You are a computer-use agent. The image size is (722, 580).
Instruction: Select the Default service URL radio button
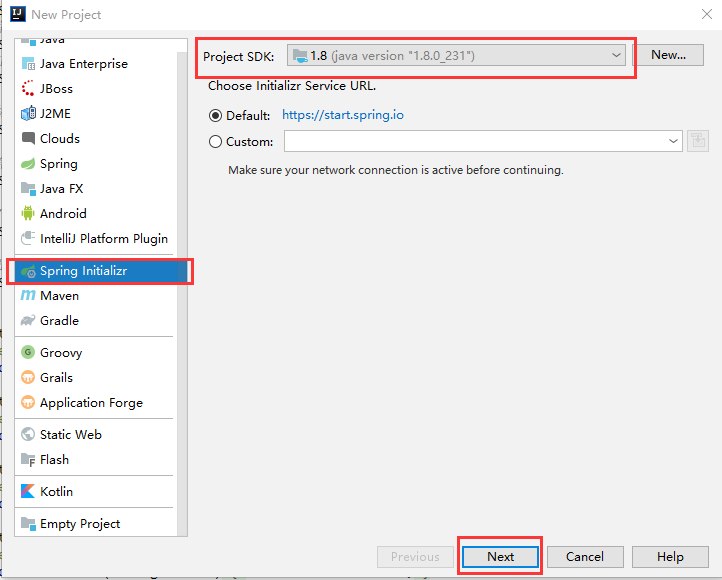coord(215,115)
